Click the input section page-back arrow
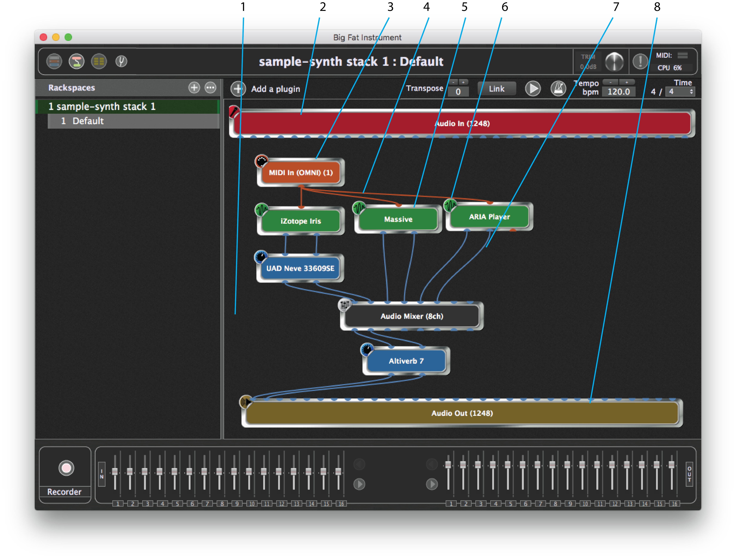The width and height of the screenshot is (736, 560). [359, 464]
